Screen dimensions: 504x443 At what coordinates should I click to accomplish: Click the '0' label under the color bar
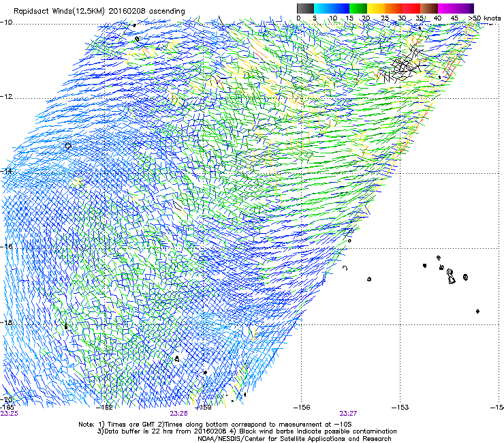tap(298, 18)
